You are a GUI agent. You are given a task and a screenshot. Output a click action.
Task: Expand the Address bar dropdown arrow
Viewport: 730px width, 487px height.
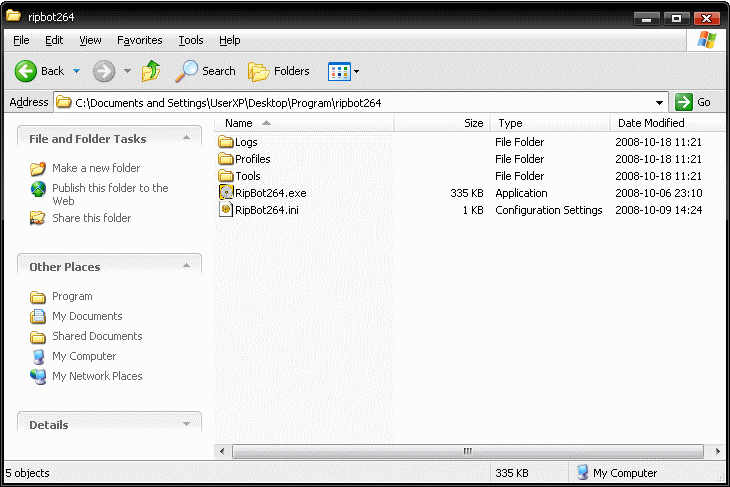(x=660, y=102)
